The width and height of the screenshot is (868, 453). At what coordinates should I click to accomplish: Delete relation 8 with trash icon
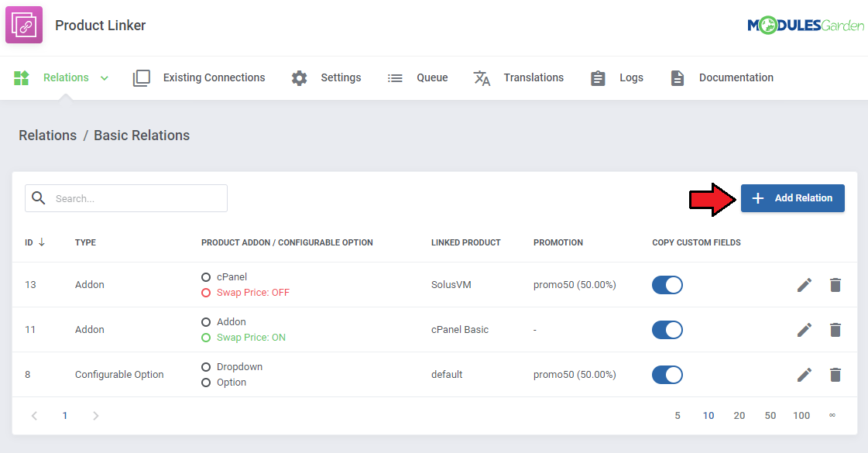835,374
